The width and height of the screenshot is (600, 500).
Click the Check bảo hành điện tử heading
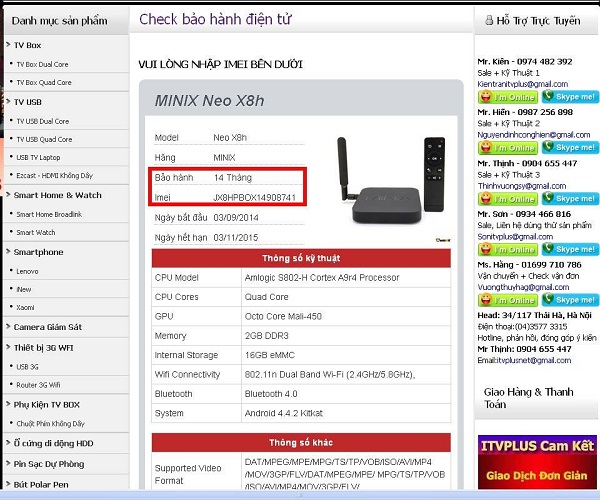click(x=215, y=19)
